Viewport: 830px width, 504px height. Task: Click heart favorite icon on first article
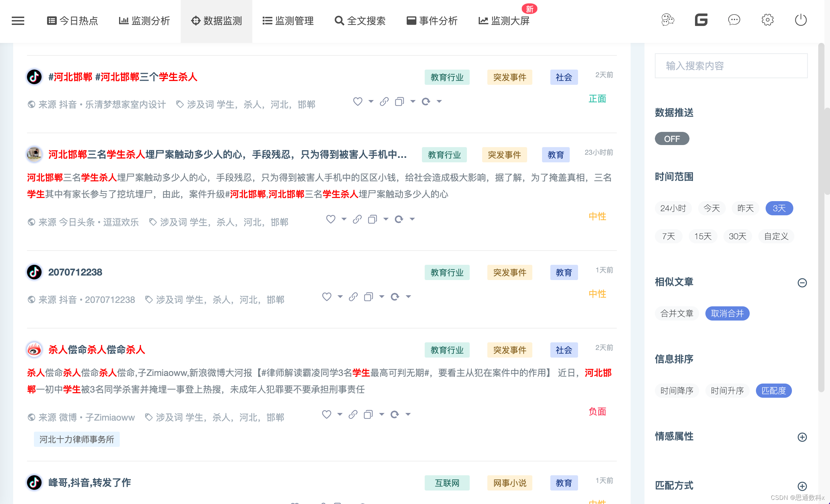tap(358, 101)
